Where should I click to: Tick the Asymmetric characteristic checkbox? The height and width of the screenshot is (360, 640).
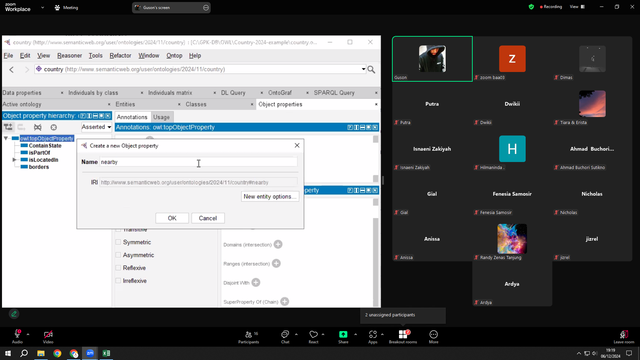[118, 255]
